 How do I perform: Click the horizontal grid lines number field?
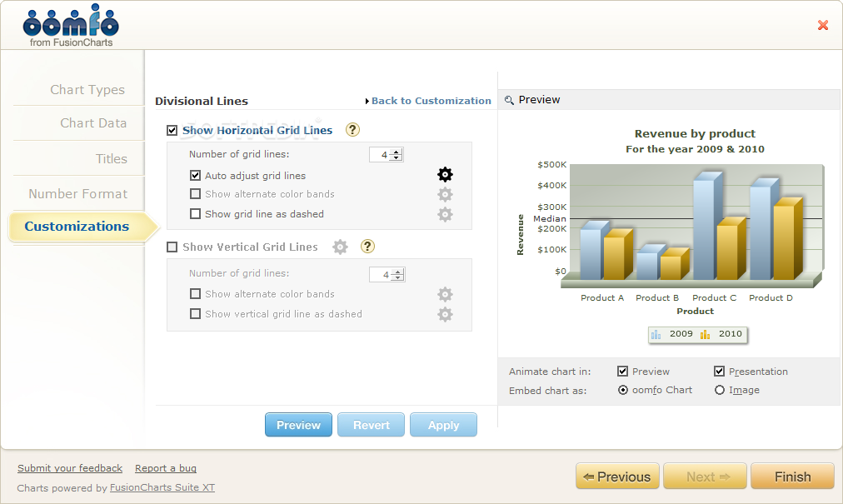(382, 155)
